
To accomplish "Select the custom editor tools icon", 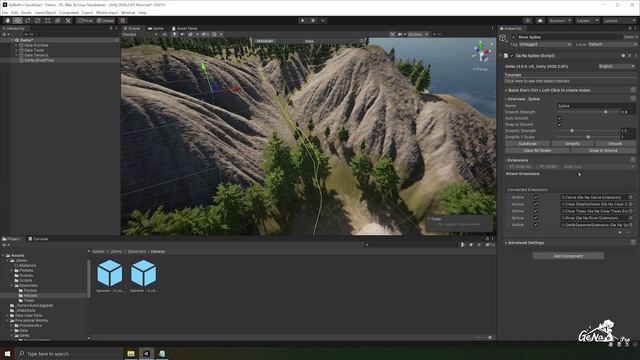I will (x=68, y=20).
